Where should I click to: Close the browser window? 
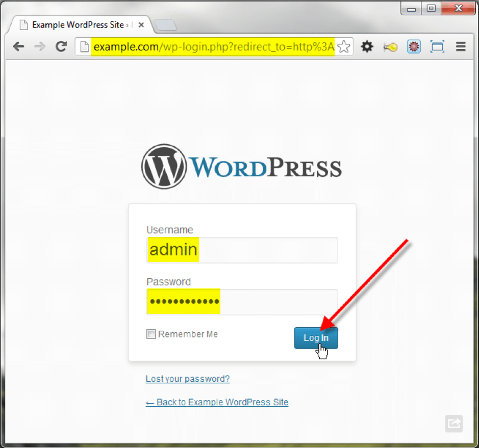(458, 8)
